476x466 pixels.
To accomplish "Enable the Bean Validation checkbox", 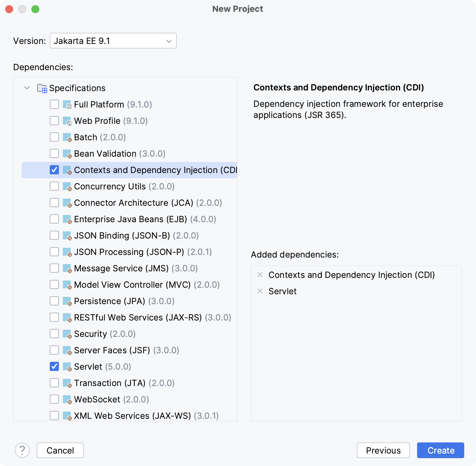I will 54,153.
